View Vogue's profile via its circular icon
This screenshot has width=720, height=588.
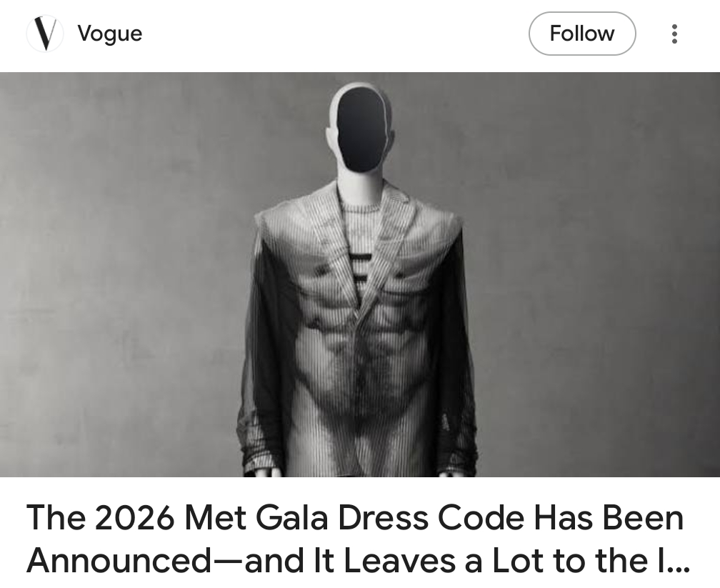[x=44, y=34]
